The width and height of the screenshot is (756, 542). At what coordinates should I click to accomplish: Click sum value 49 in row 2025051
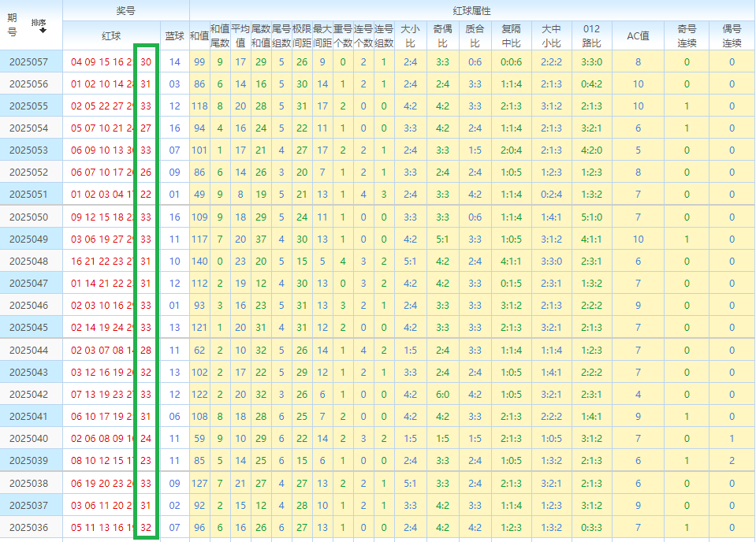(199, 194)
